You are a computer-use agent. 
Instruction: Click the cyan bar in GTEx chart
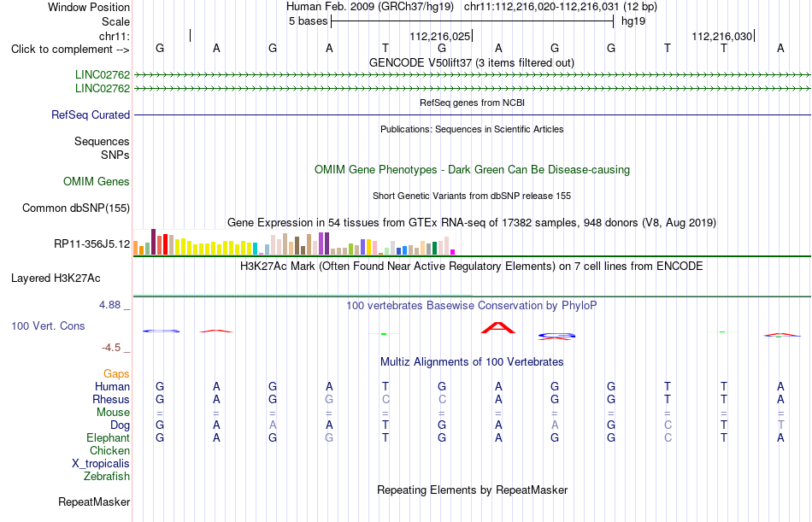click(256, 249)
